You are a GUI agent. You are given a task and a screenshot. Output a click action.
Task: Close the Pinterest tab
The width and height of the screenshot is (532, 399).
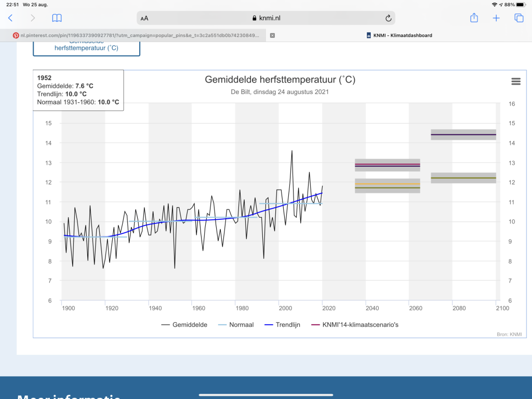pos(272,35)
